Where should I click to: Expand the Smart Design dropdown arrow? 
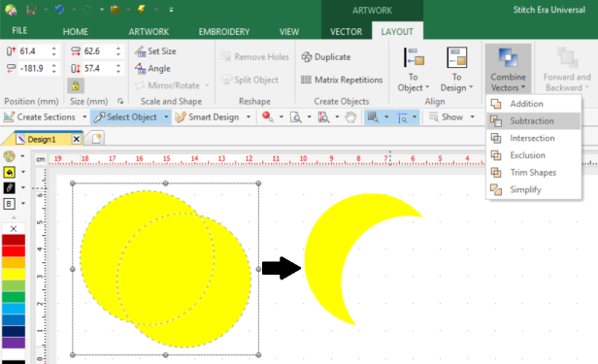pyautogui.click(x=249, y=117)
